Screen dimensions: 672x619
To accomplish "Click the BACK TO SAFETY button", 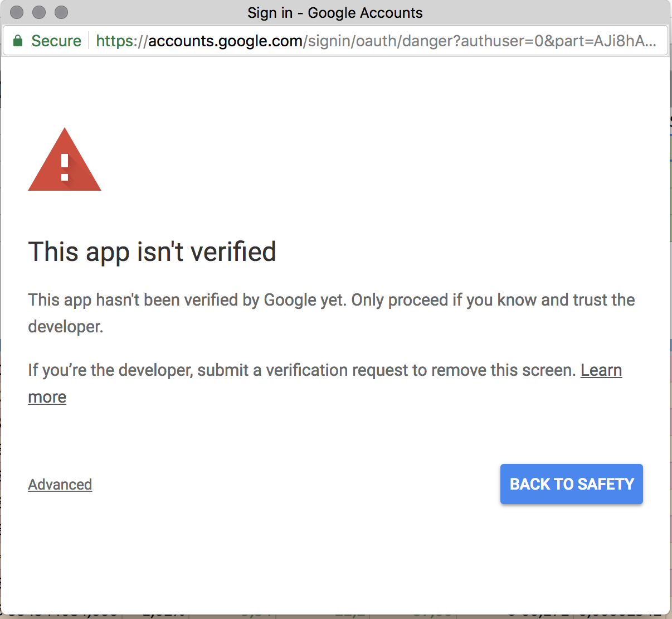I will pyautogui.click(x=571, y=484).
